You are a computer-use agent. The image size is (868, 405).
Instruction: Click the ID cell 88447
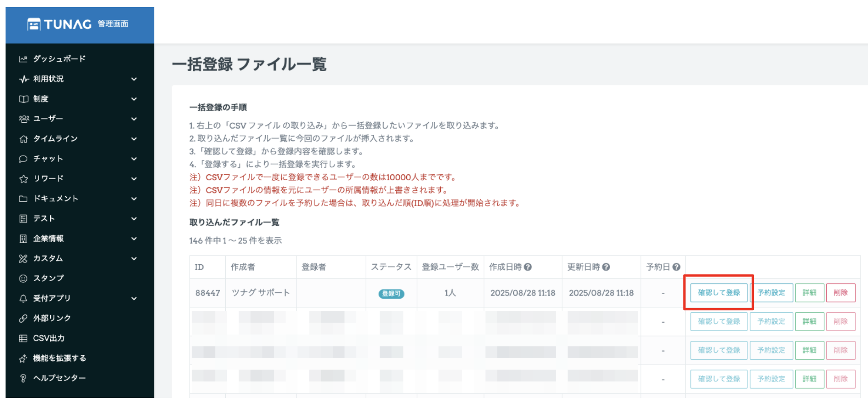[x=207, y=293]
